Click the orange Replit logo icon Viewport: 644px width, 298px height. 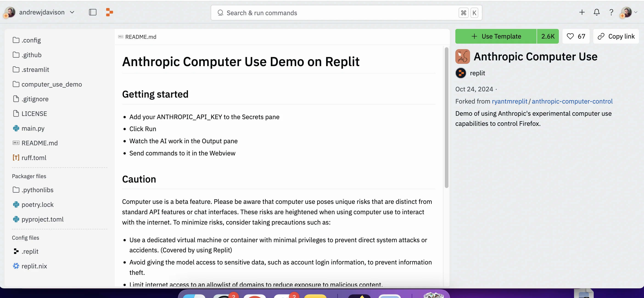point(109,12)
